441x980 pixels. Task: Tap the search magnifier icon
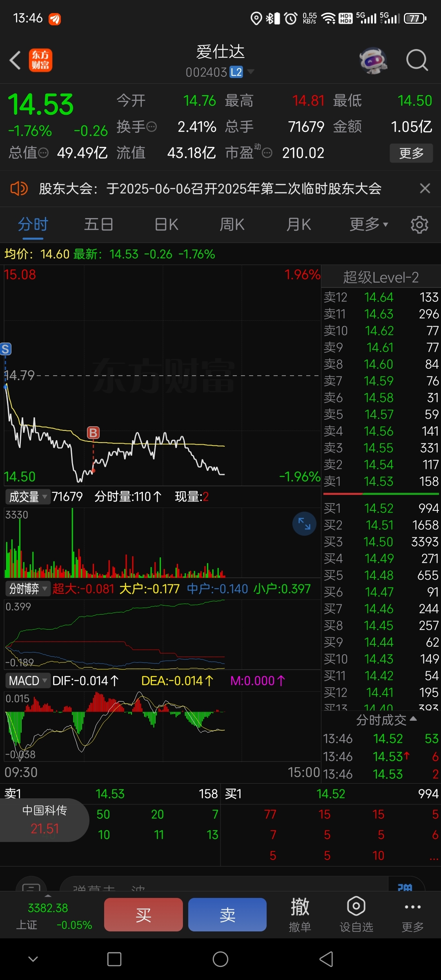coord(417,60)
